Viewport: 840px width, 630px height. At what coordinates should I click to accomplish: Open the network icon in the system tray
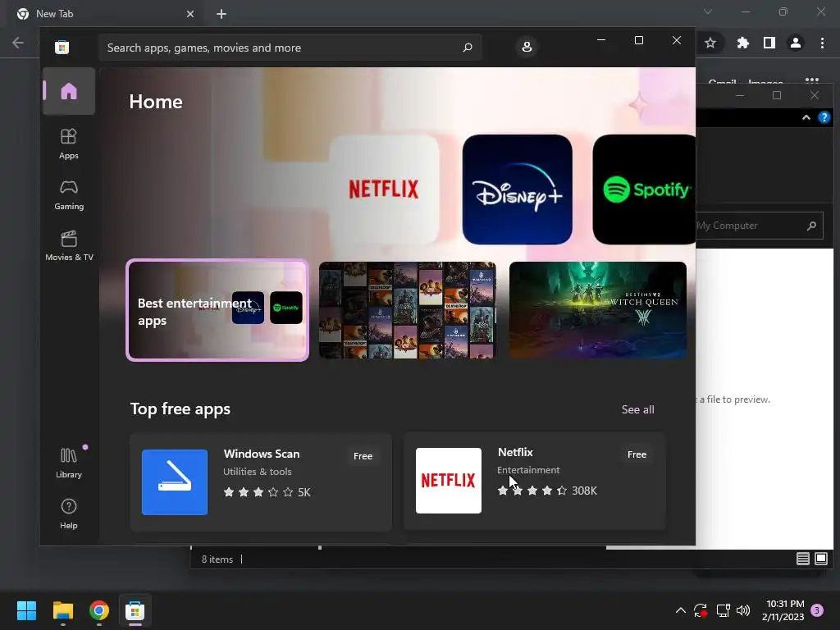[724, 610]
